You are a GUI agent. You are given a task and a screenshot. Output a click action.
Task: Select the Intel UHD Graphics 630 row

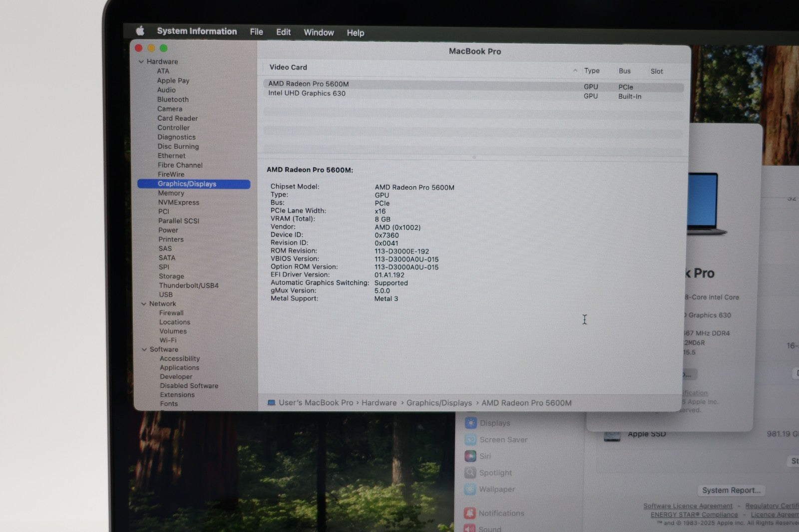(473, 94)
